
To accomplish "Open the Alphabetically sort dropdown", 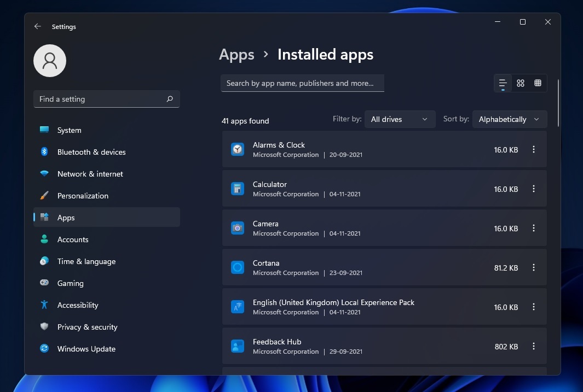I will click(509, 119).
